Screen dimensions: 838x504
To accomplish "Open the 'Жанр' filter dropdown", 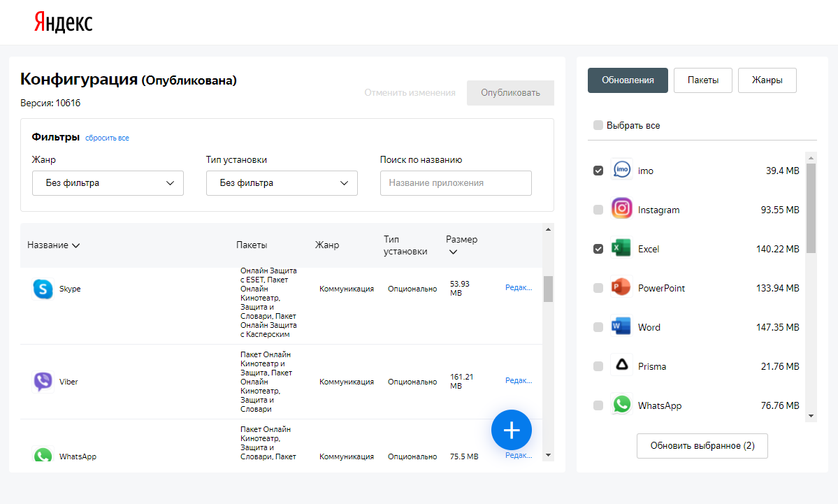I will click(x=108, y=182).
